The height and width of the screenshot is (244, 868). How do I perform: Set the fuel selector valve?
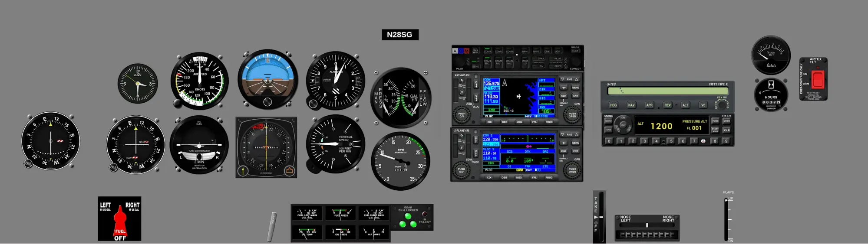pyautogui.click(x=120, y=222)
